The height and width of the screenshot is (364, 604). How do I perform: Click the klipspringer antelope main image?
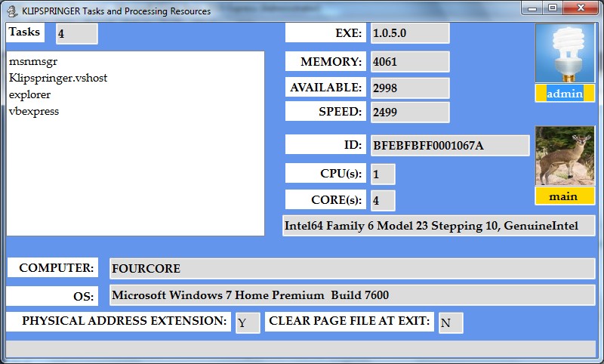pyautogui.click(x=565, y=156)
